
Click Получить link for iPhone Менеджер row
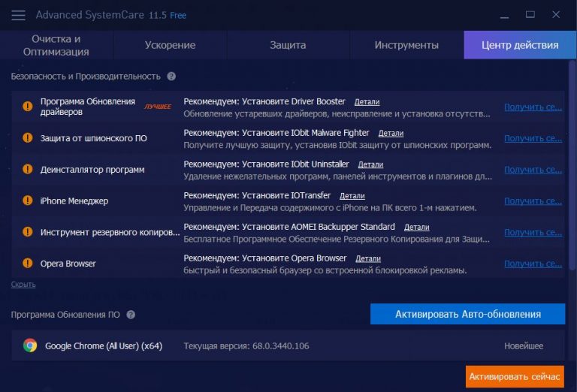[x=533, y=201]
